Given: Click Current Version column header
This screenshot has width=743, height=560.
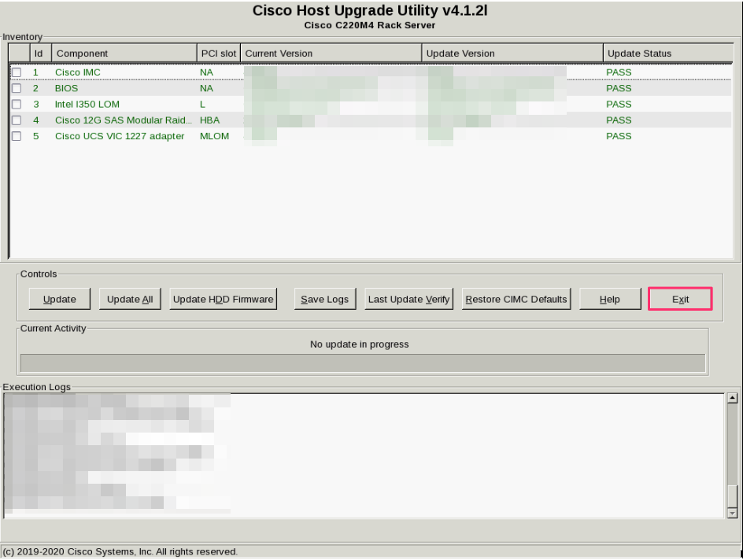Looking at the screenshot, I should pos(331,53).
